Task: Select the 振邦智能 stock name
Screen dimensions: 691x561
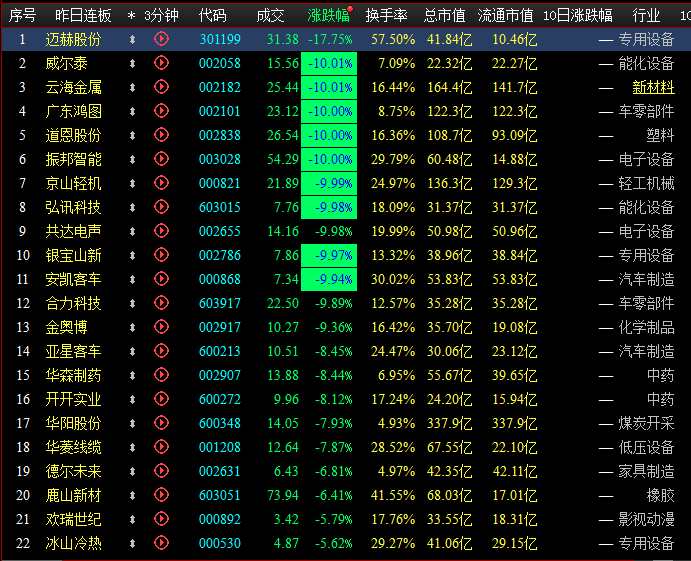Action: pos(74,159)
